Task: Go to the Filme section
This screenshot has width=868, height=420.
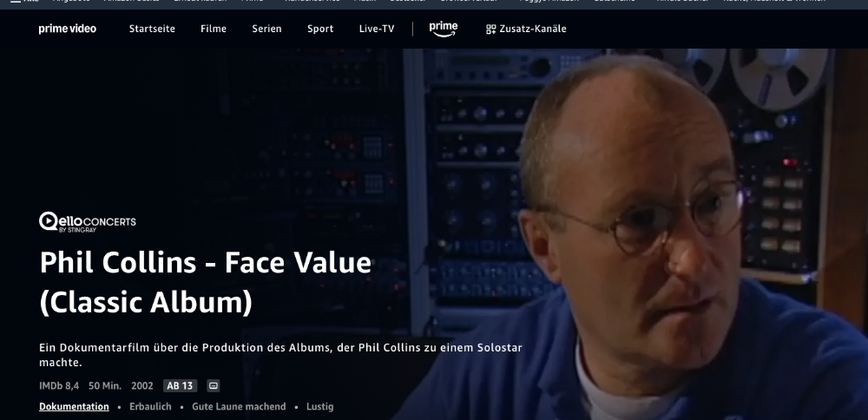Action: [213, 29]
